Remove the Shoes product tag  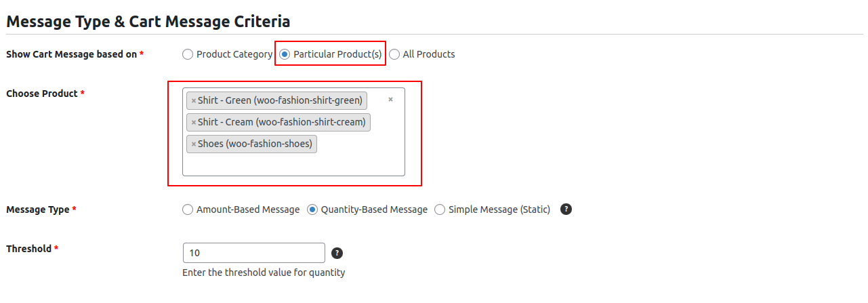click(194, 144)
